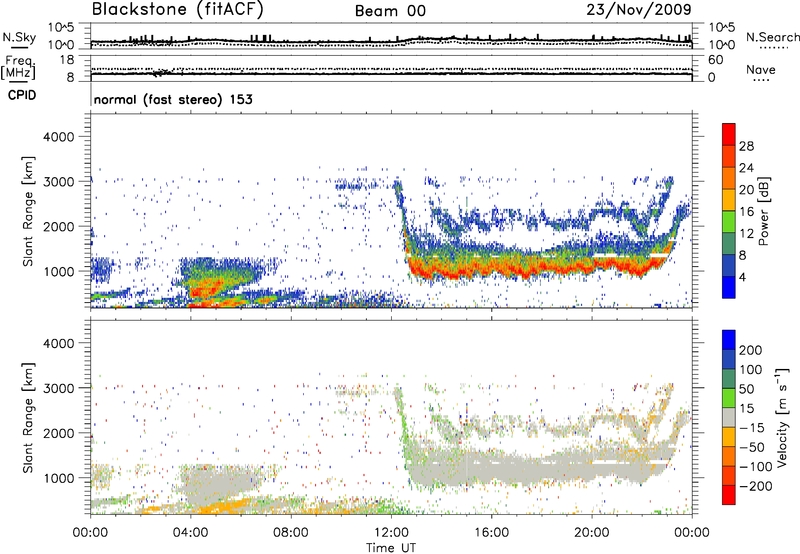Click the '4000' tick on Power panel axis
This screenshot has height=554, width=800.
[x=58, y=137]
